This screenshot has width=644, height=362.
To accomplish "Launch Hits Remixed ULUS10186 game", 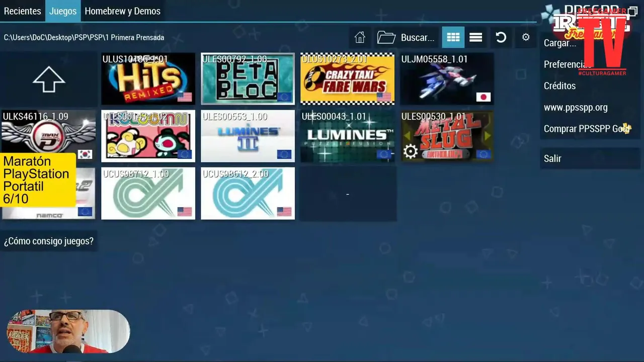I will point(148,79).
